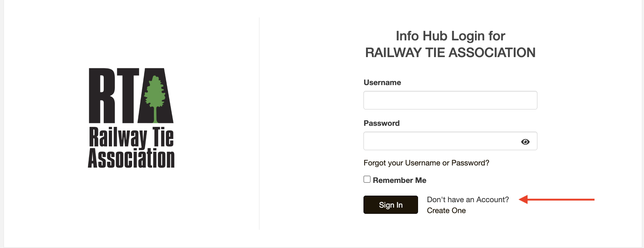Viewport: 644px width, 248px height.
Task: Click the Association word in logo
Action: click(x=131, y=158)
